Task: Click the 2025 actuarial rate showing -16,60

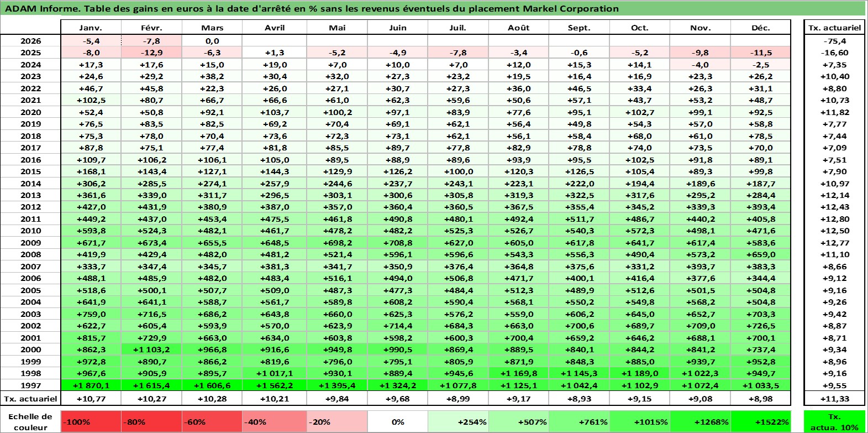Action: [x=834, y=53]
